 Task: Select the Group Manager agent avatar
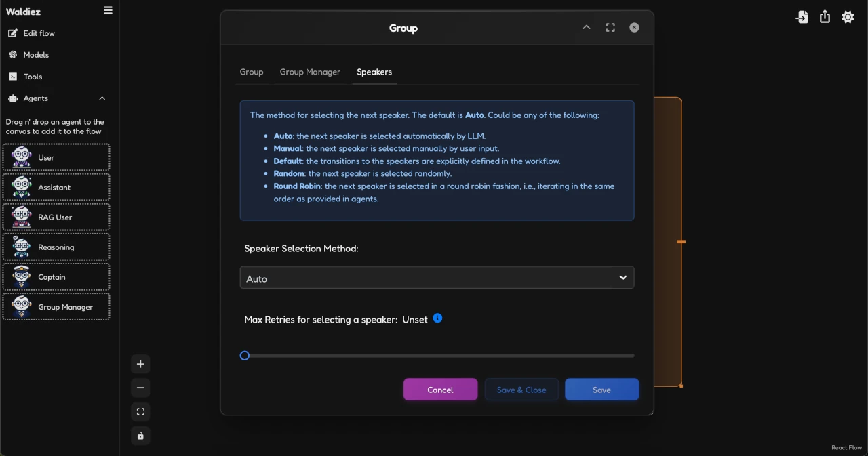(22, 306)
